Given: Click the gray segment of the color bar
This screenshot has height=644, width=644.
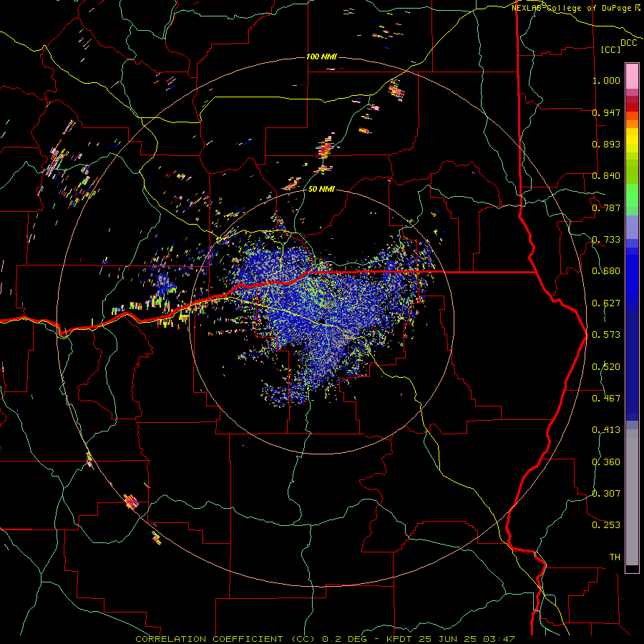Looking at the screenshot, I should tap(632, 497).
